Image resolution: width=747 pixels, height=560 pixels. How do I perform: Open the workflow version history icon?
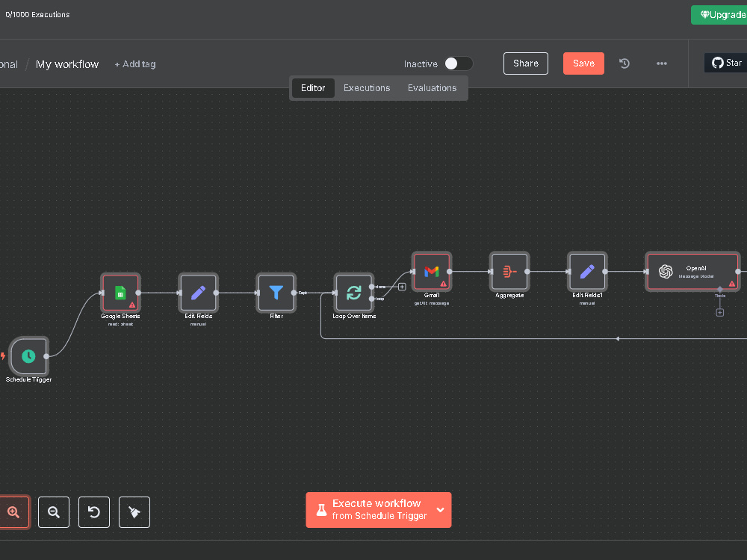pos(624,63)
